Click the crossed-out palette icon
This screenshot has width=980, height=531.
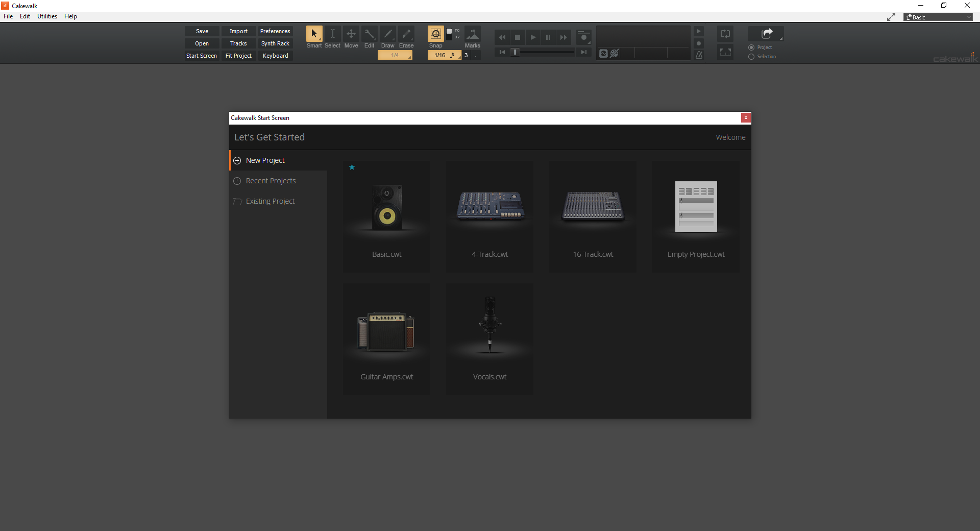(615, 54)
